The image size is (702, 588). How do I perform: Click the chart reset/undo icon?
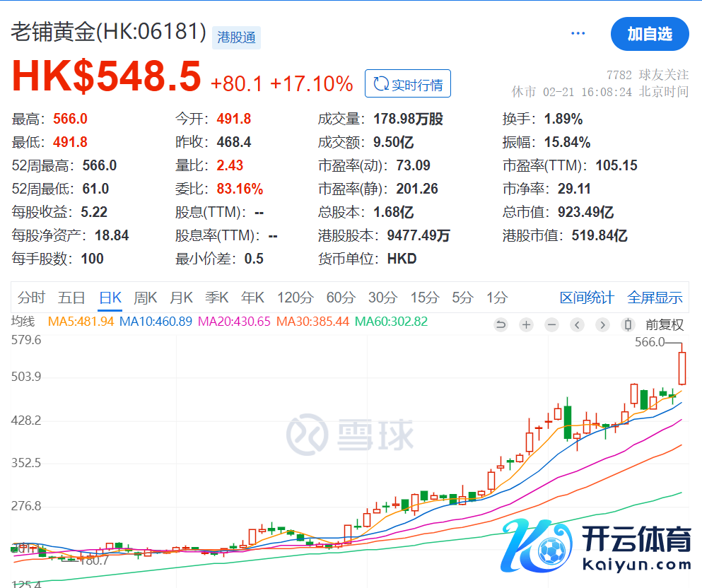pos(501,324)
